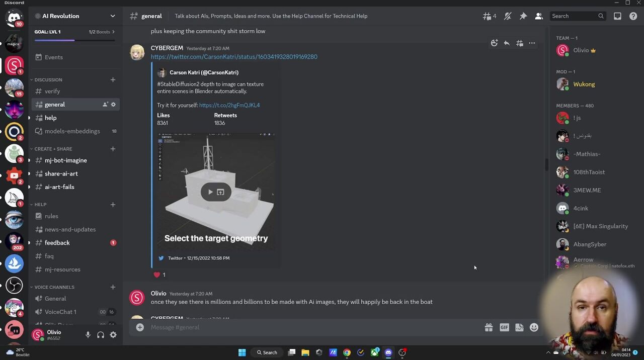
Task: Switch to the help channel
Action: tap(50, 118)
